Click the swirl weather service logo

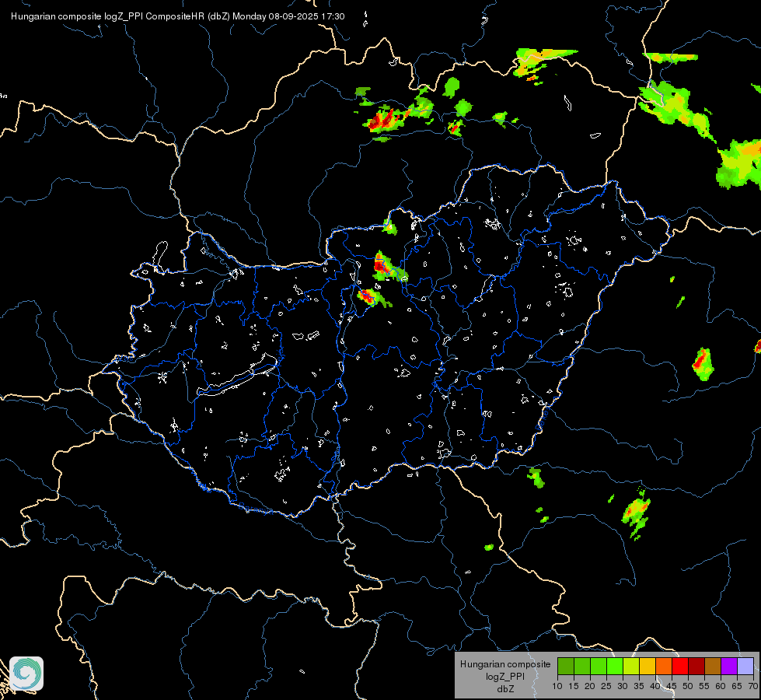click(x=26, y=674)
